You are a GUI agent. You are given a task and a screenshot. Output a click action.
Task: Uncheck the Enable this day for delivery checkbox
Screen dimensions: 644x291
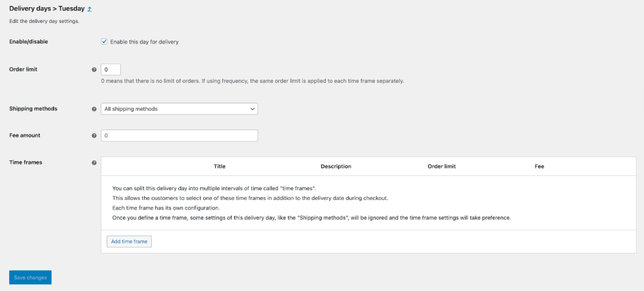point(104,41)
